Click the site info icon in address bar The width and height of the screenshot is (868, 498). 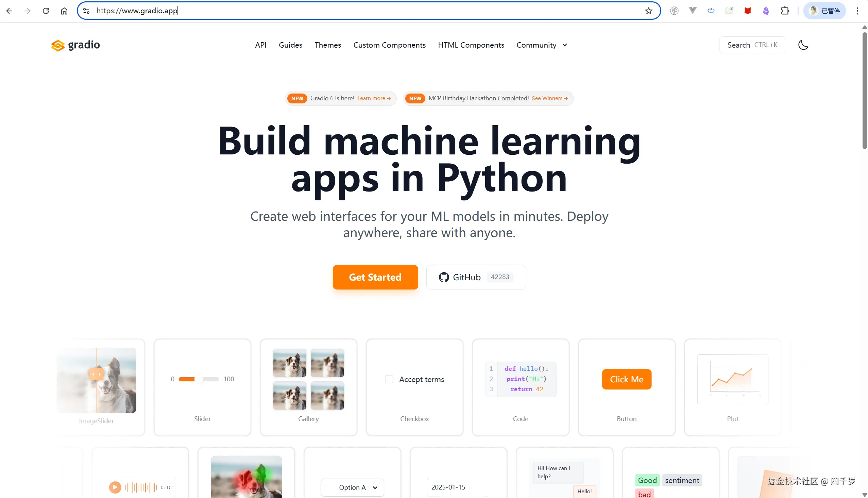86,11
